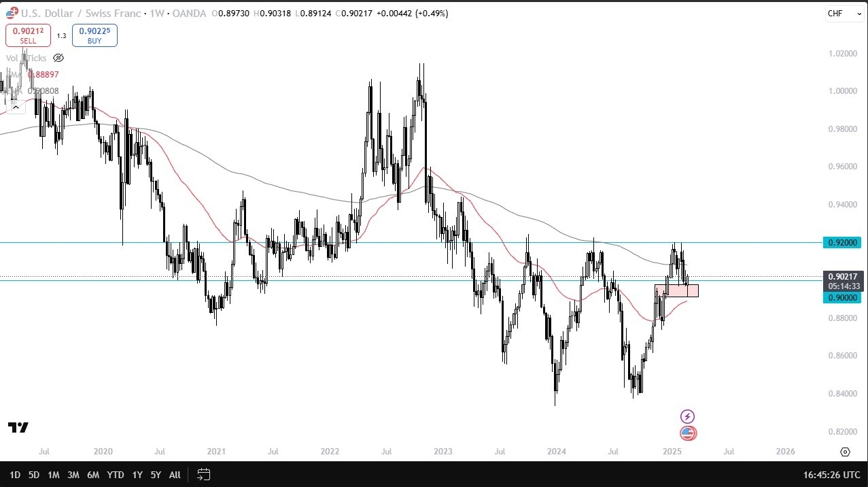The height and width of the screenshot is (487, 868).
Task: Click the TradingView logo
Action: click(18, 427)
